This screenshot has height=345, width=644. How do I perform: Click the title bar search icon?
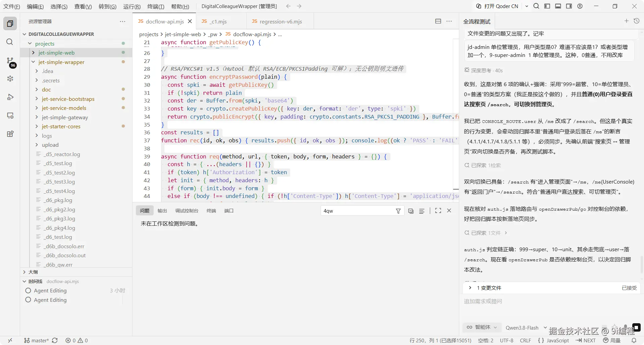click(x=536, y=6)
